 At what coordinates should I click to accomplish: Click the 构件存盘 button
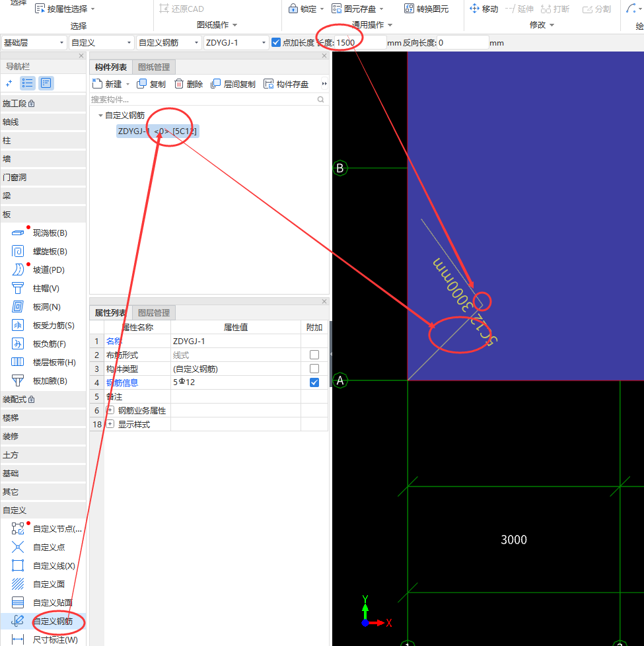pyautogui.click(x=286, y=84)
